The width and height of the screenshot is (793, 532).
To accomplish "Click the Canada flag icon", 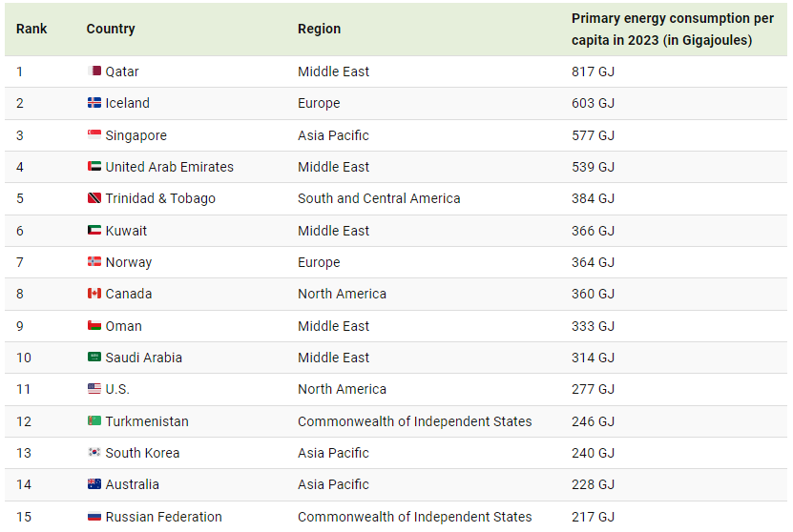I will tap(94, 294).
